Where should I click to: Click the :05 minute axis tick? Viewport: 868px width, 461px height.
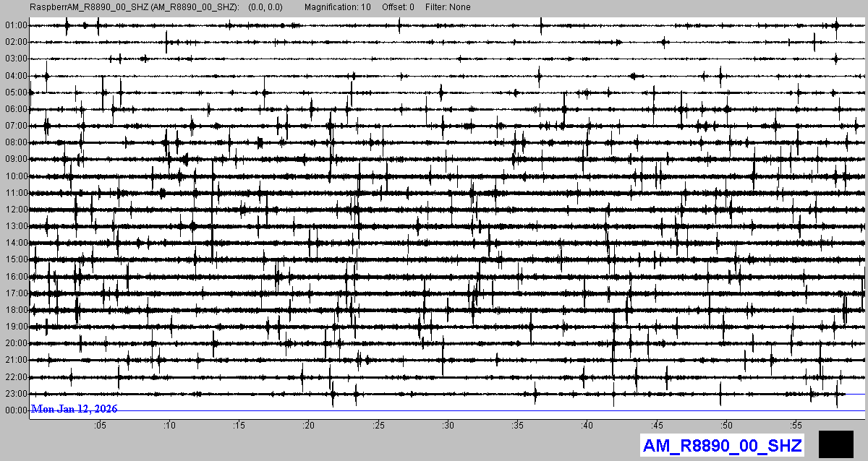[99, 426]
